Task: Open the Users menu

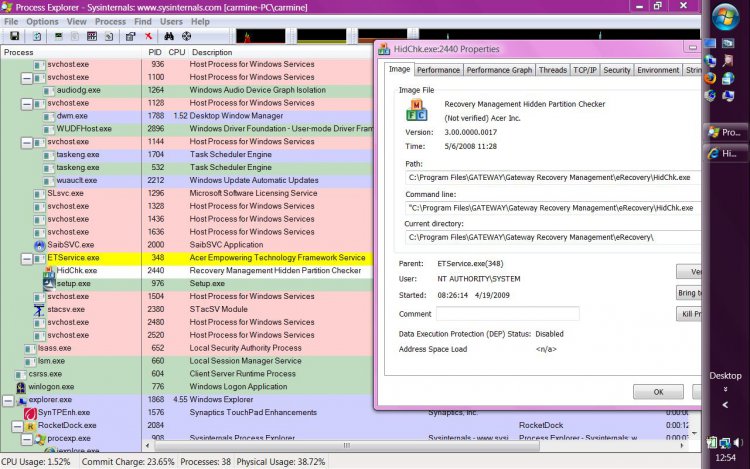Action: (171, 22)
